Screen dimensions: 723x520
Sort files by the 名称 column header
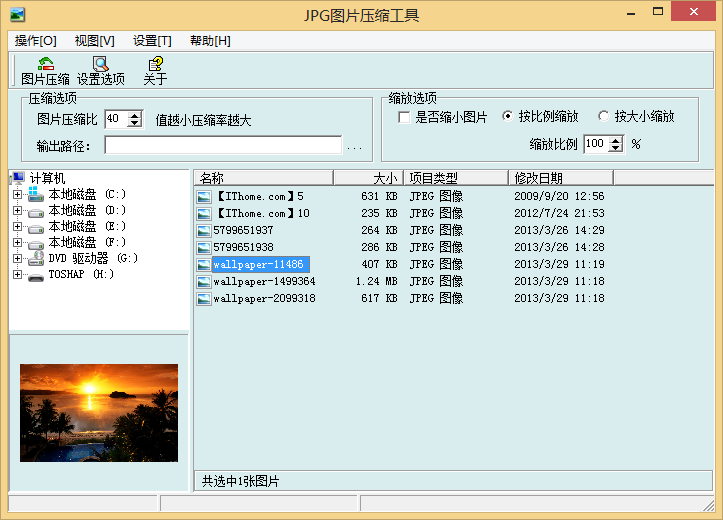click(x=264, y=177)
